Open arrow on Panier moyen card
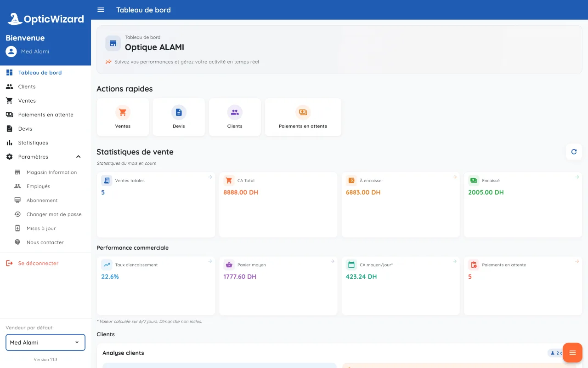Viewport: 588px width, 368px height. pos(332,261)
